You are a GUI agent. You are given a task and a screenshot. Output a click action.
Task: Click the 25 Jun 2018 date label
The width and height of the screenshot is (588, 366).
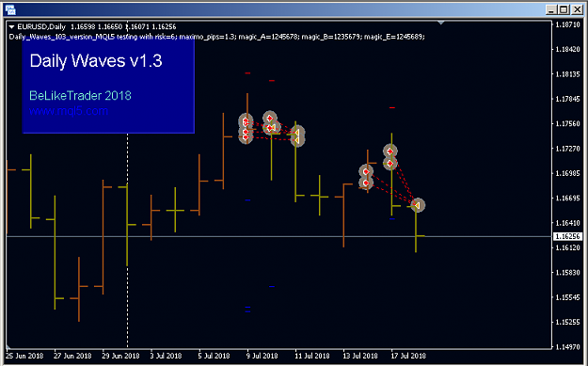pos(24,356)
